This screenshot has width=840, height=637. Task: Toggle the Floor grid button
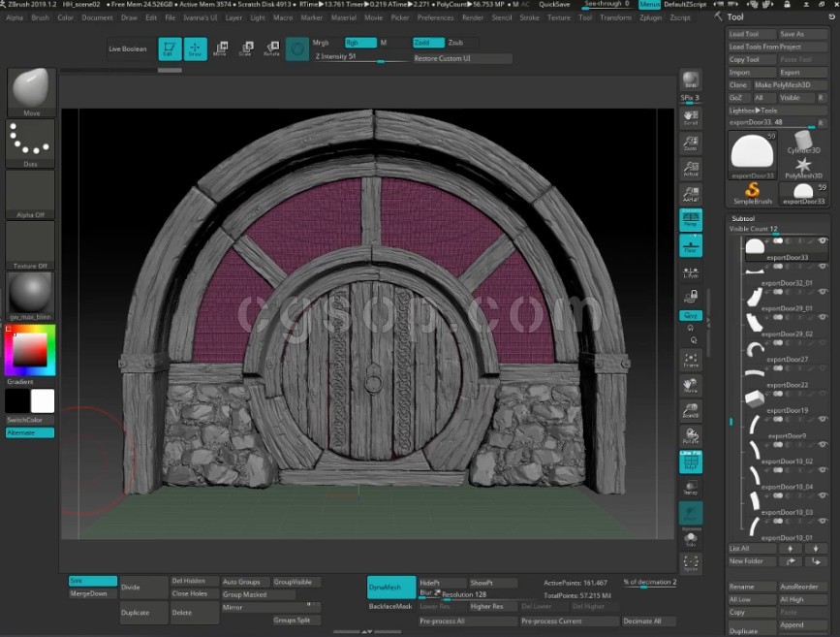click(x=691, y=245)
